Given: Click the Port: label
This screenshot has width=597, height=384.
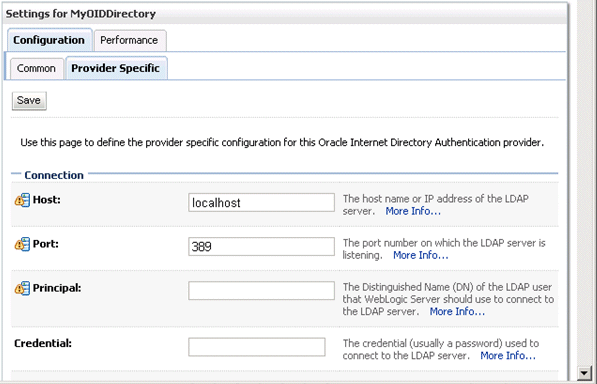Looking at the screenshot, I should [x=46, y=244].
